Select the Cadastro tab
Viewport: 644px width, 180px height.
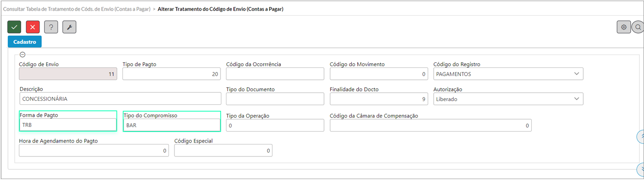(25, 42)
